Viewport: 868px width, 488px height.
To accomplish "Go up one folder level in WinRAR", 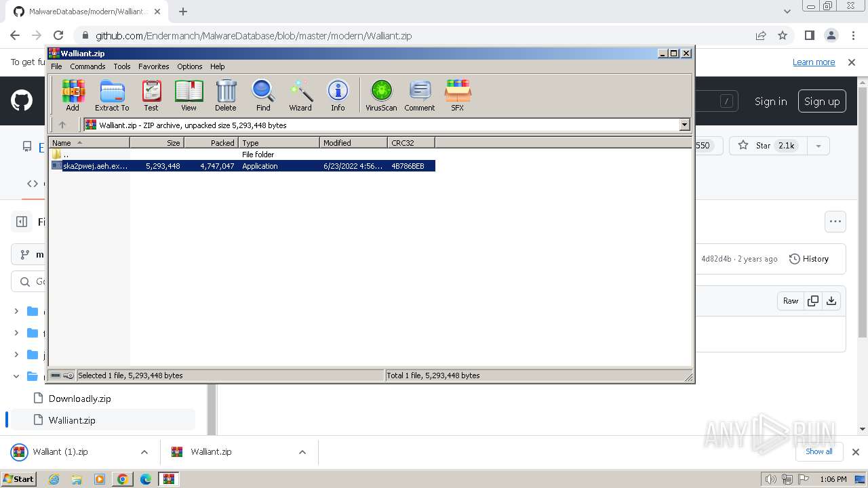I will [x=62, y=125].
